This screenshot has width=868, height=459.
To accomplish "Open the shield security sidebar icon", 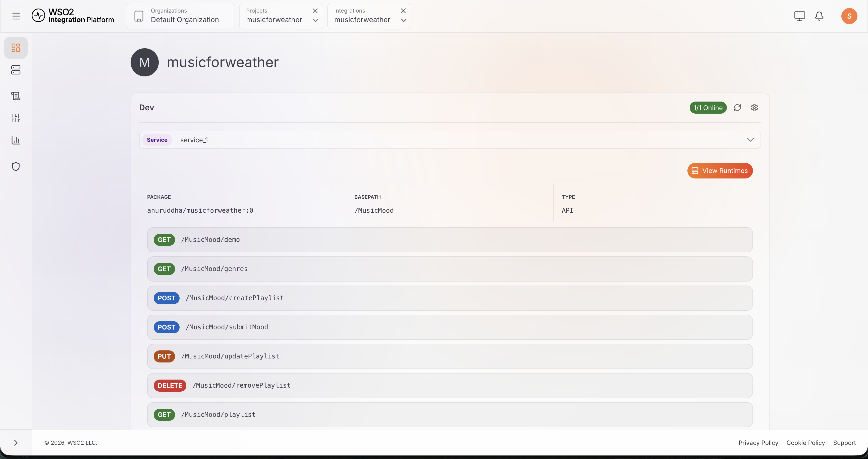I will (16, 166).
